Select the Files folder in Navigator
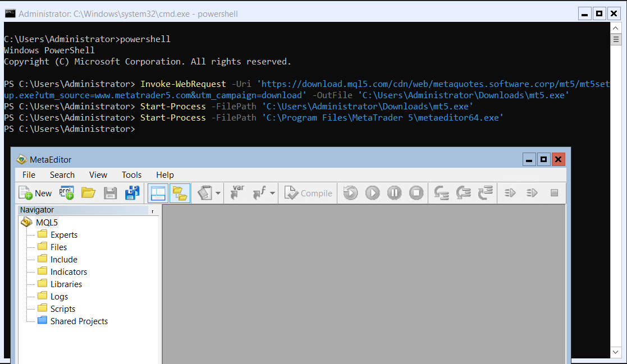This screenshot has height=364, width=627. coord(58,247)
